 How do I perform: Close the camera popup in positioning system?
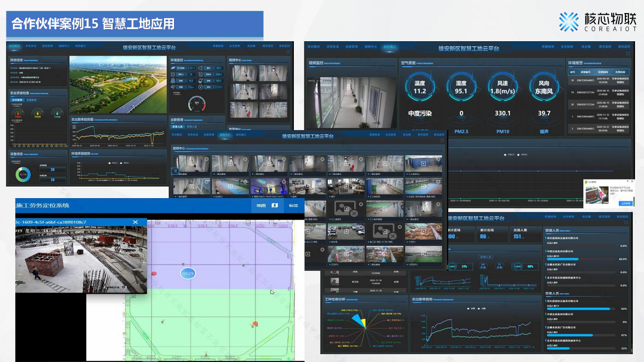click(135, 222)
